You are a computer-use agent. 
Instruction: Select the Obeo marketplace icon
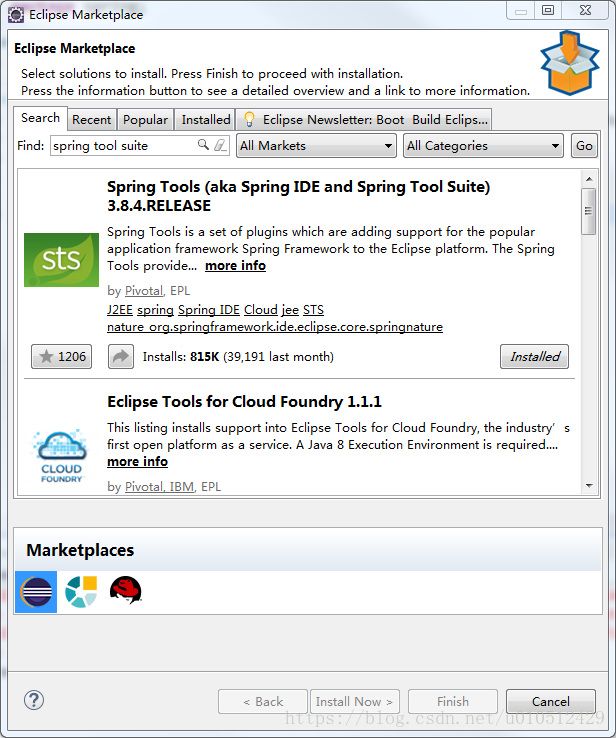pyautogui.click(x=81, y=592)
